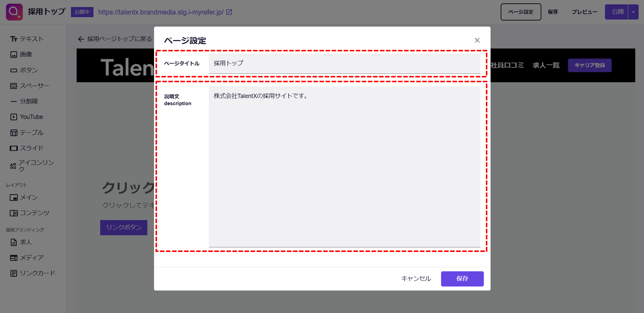
Task: Click the page title input field
Action: pyautogui.click(x=344, y=63)
